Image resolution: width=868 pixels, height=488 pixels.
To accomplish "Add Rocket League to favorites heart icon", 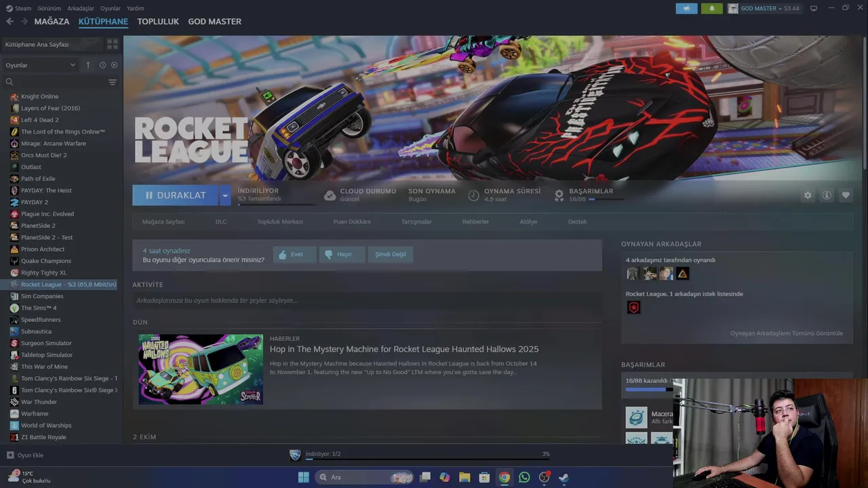I will pyautogui.click(x=846, y=195).
